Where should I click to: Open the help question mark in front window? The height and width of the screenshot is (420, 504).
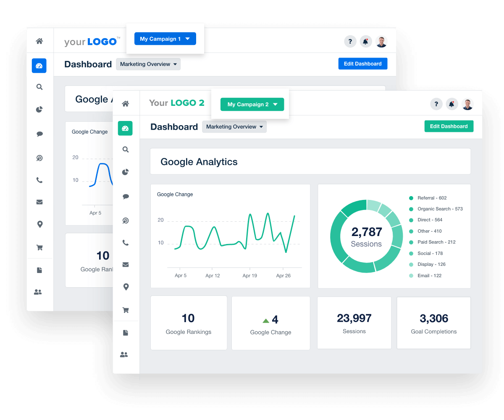coord(436,104)
